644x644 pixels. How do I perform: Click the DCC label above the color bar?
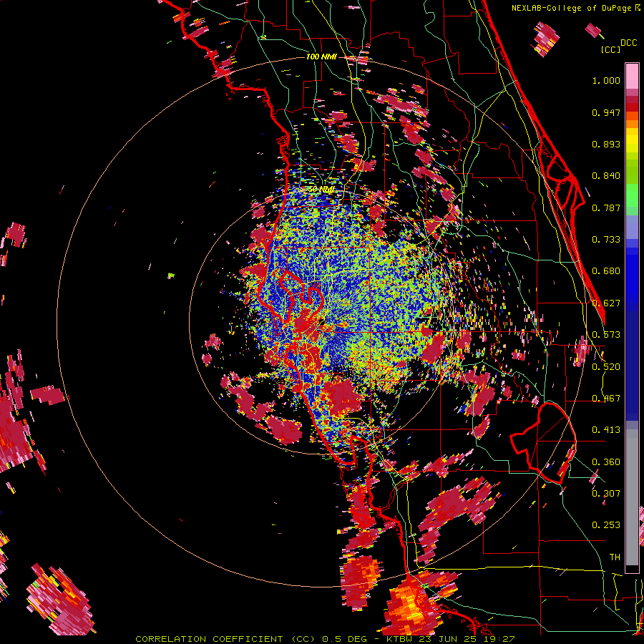pyautogui.click(x=628, y=43)
